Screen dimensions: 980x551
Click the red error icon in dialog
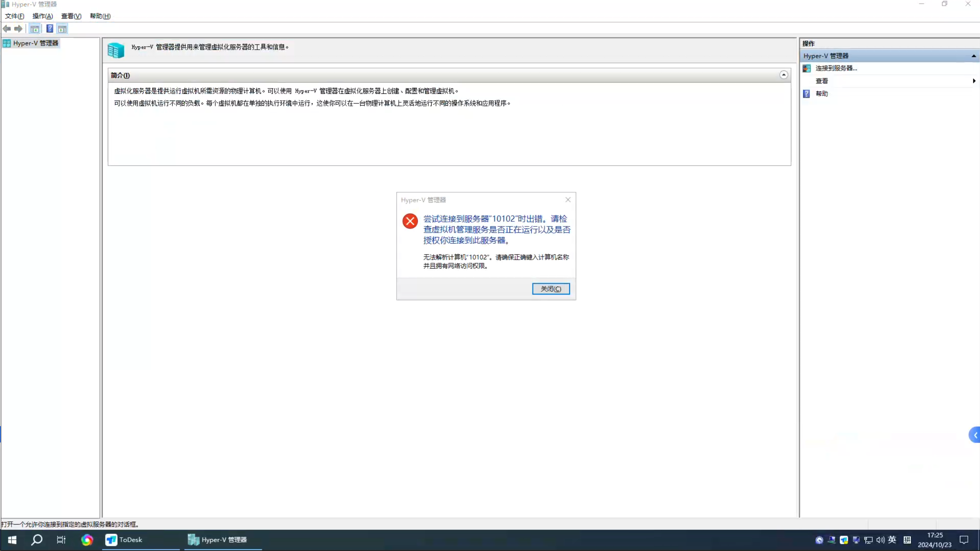tap(410, 221)
